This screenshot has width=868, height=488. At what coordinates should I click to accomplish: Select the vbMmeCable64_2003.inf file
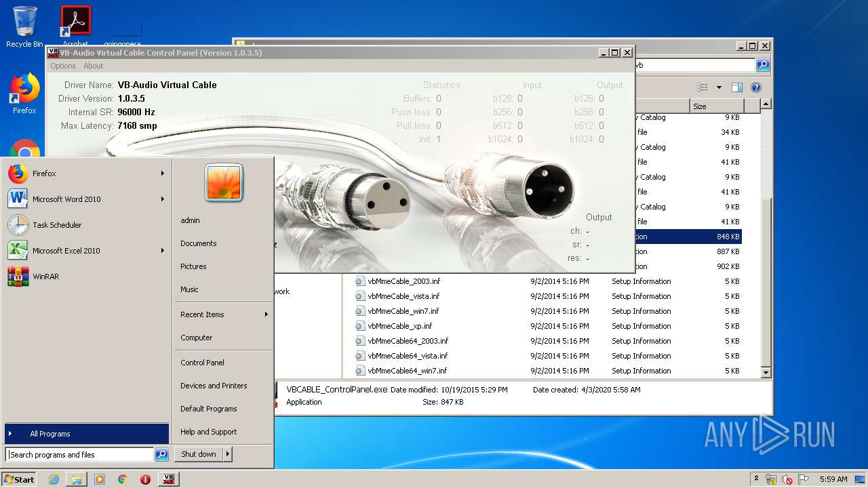coord(547,341)
